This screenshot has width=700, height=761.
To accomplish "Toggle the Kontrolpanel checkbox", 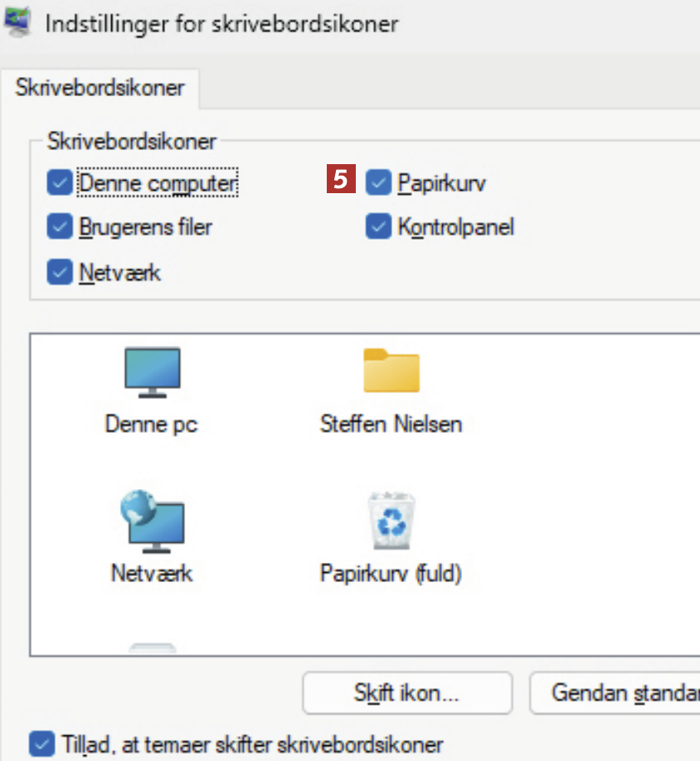I will pyautogui.click(x=378, y=226).
